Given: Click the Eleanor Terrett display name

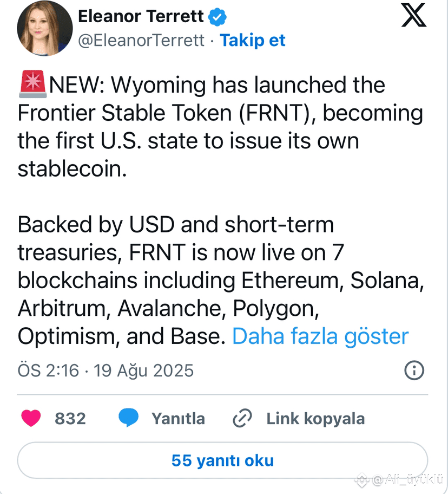Looking at the screenshot, I should [141, 16].
